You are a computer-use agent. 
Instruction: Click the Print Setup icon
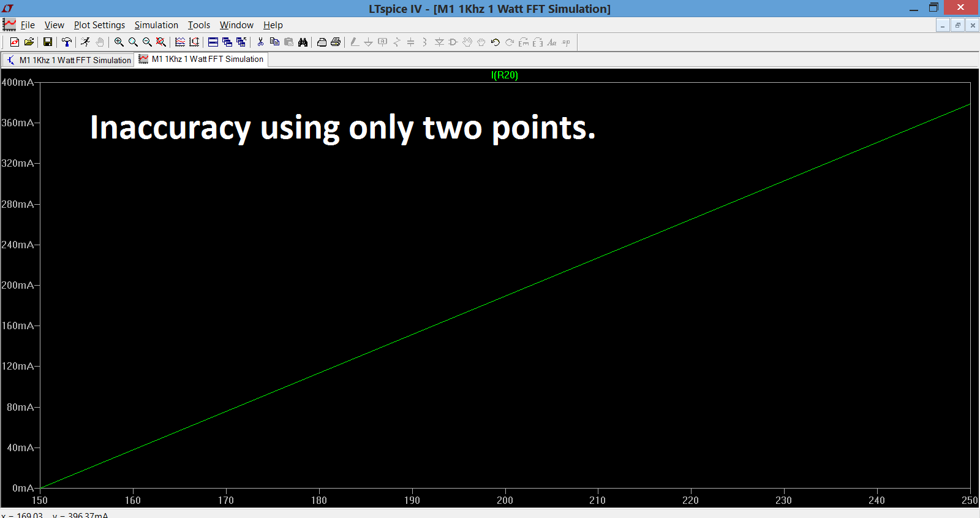pos(322,42)
